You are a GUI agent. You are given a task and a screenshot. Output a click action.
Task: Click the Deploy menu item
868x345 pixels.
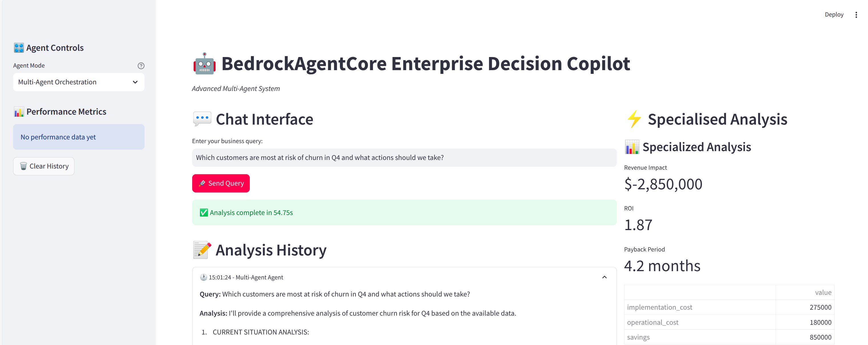pos(833,15)
